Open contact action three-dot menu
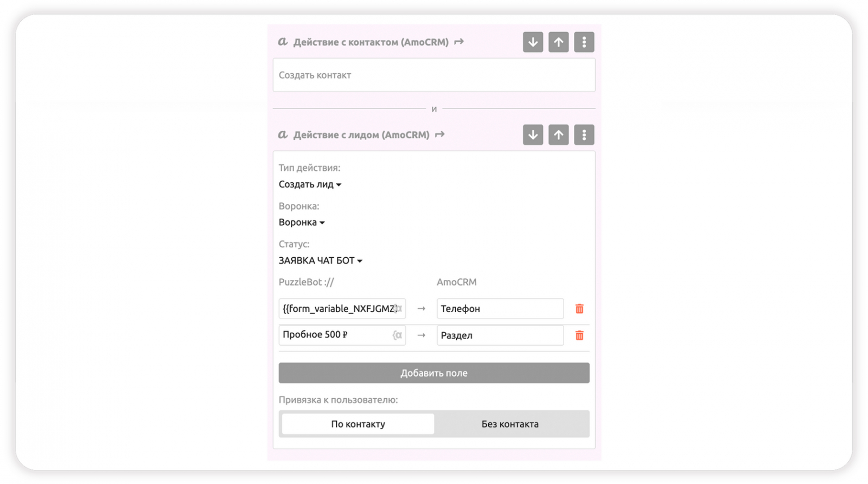 (584, 42)
